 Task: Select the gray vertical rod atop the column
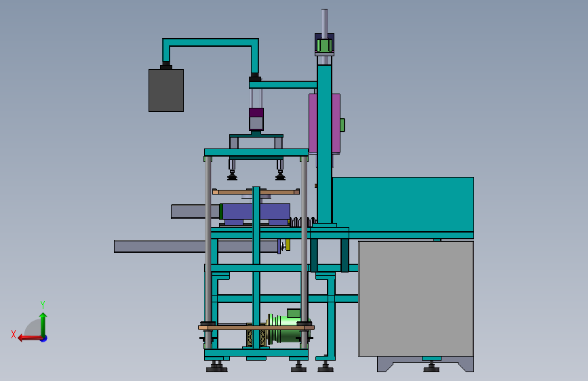324,22
